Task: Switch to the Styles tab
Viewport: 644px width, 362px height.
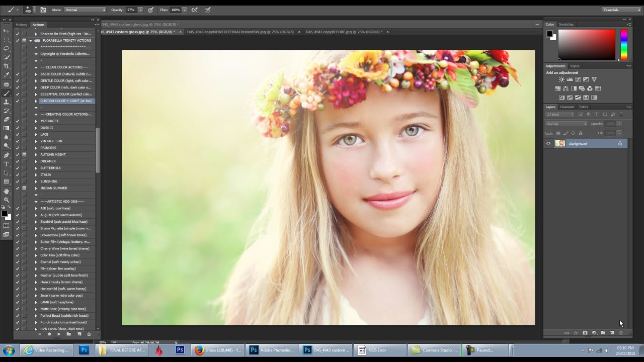Action: (x=575, y=66)
